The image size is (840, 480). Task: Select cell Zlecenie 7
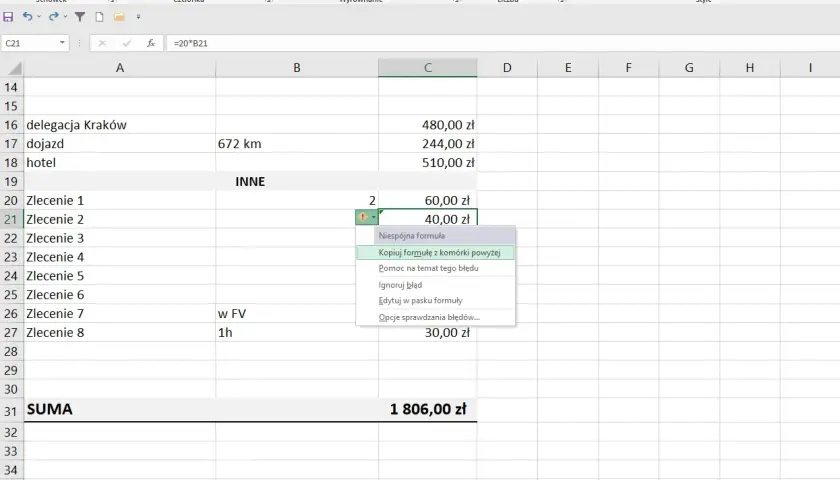click(119, 313)
